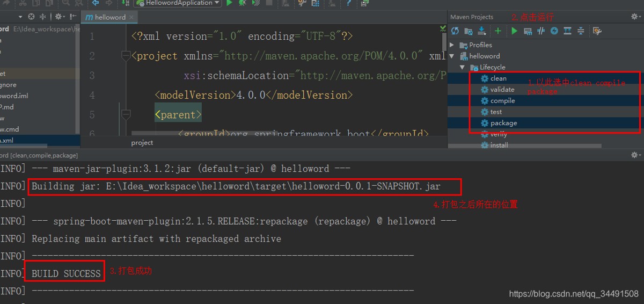Run selected Maven build with green arrow
This screenshot has width=644, height=304.
[x=514, y=31]
